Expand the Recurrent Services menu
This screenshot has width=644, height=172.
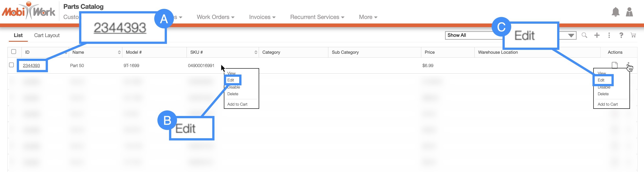tap(317, 17)
